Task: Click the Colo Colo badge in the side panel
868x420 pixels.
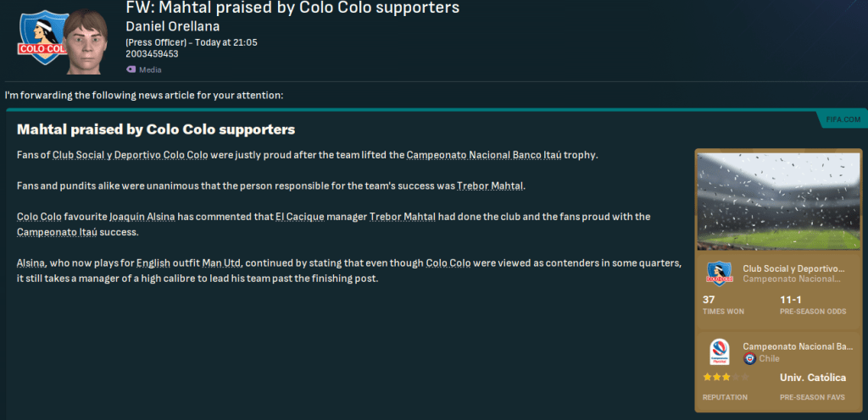Action: [719, 274]
